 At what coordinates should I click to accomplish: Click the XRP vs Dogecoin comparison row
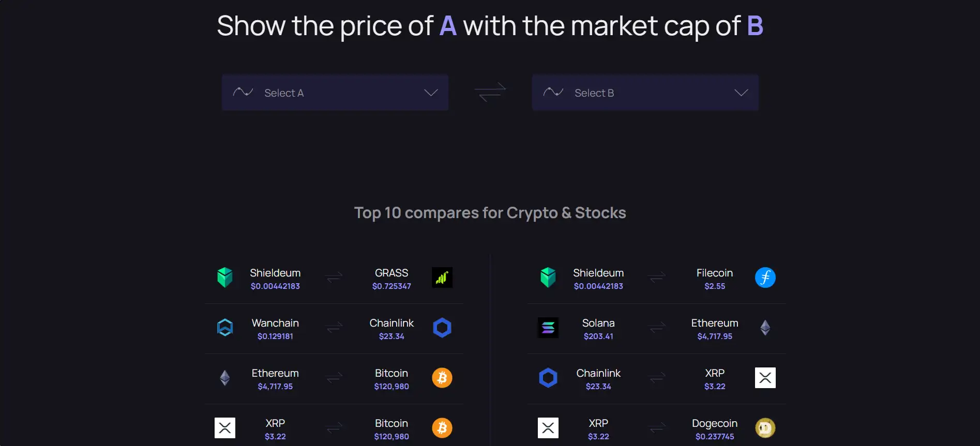tap(657, 428)
